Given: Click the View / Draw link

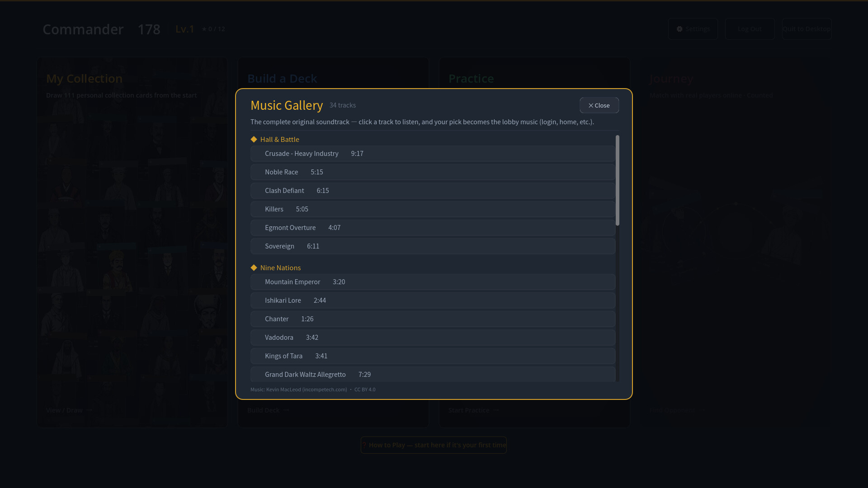Looking at the screenshot, I should (69, 410).
